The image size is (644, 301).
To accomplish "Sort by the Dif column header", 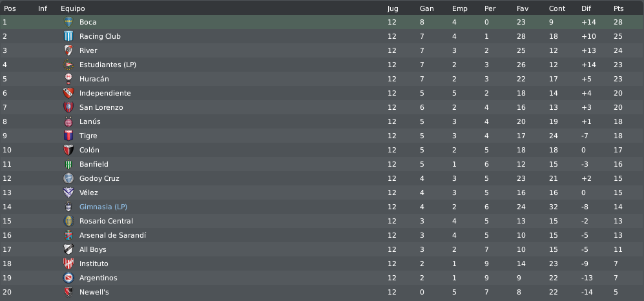I will click(586, 8).
